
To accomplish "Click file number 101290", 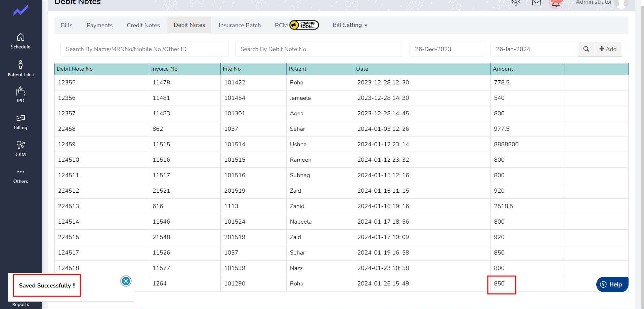I will [x=235, y=283].
